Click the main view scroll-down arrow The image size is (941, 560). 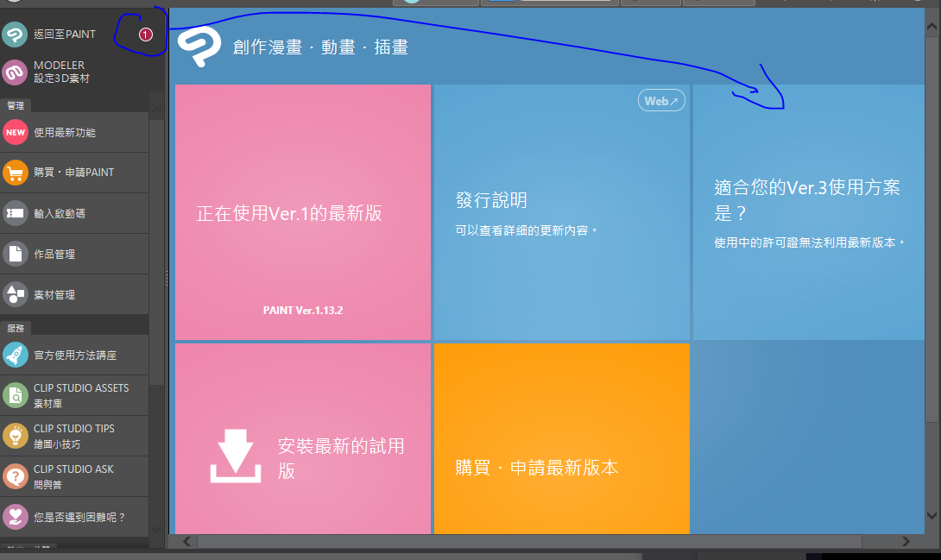point(932,515)
